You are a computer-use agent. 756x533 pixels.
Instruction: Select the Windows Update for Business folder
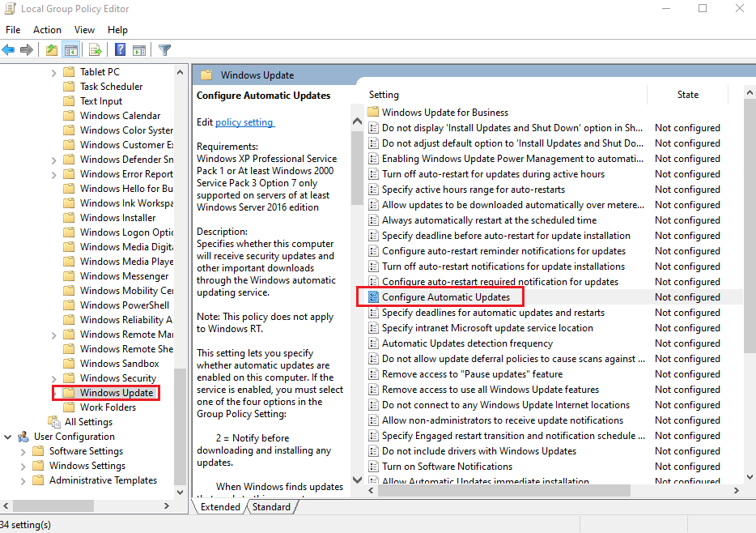point(444,113)
